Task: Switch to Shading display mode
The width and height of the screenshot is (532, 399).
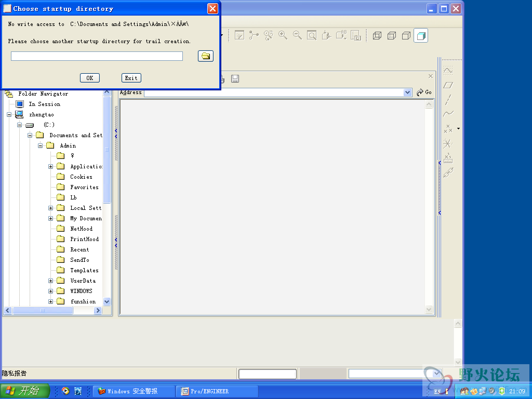Action: pos(421,36)
